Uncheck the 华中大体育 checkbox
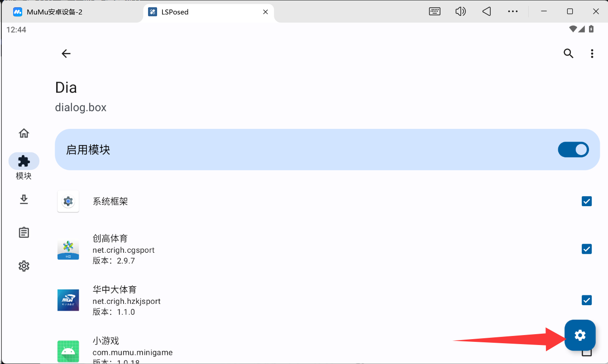This screenshot has width=608, height=364. click(x=586, y=300)
